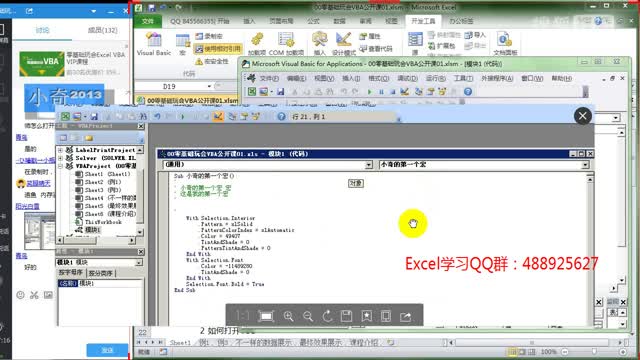The height and width of the screenshot is (360, 640).
Task: Toggle the Use Relative References button
Action: [x=218, y=49]
